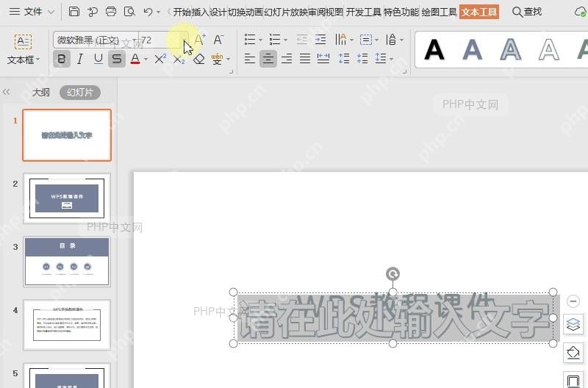Image resolution: width=588 pixels, height=388 pixels.
Task: Click the bulleted list icon
Action: click(x=250, y=40)
